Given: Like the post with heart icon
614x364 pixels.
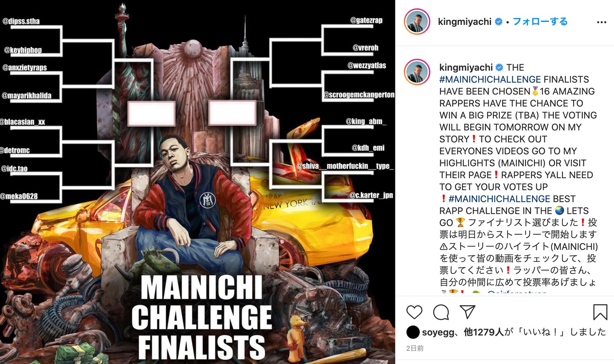Looking at the screenshot, I should click(414, 312).
